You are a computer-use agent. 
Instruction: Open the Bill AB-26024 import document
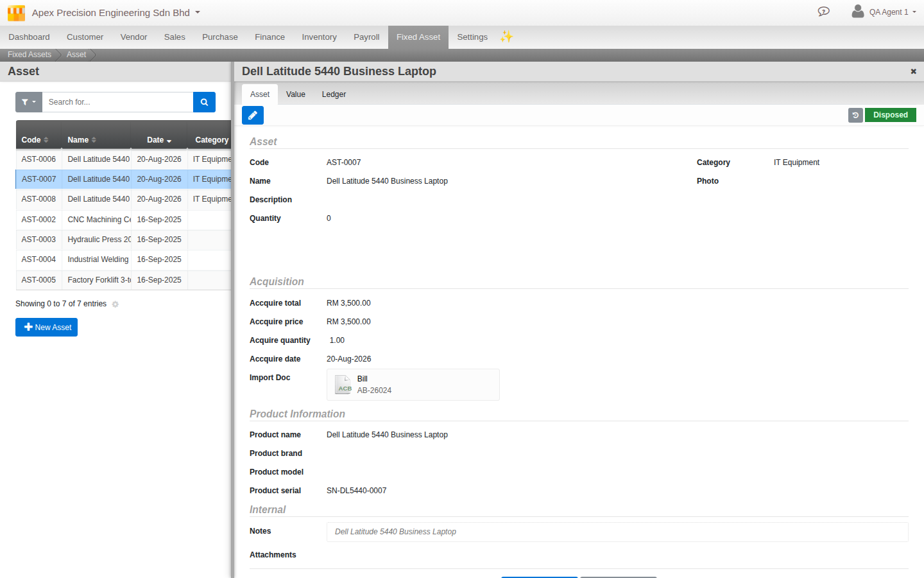point(413,385)
